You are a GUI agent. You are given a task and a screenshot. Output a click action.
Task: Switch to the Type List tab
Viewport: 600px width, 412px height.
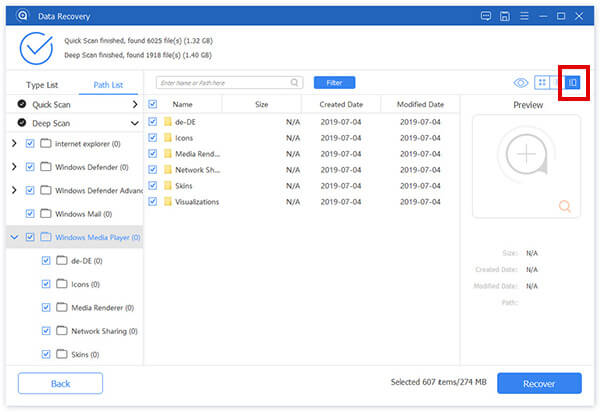tap(42, 85)
